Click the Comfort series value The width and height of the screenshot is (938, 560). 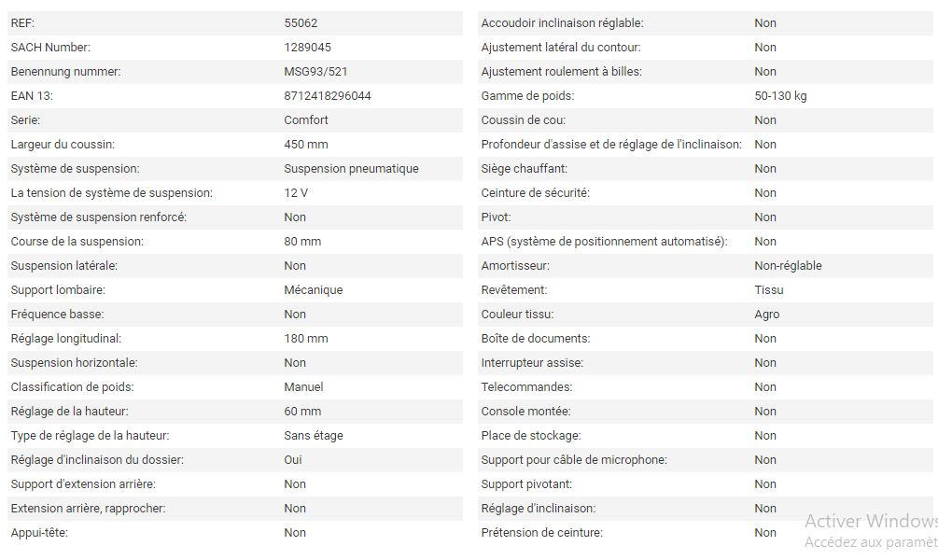pos(306,120)
